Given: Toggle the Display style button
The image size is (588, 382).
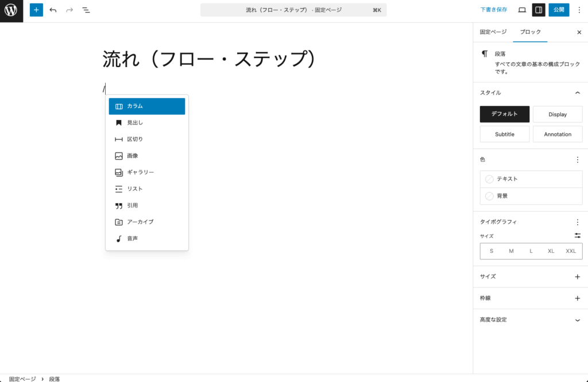Looking at the screenshot, I should tap(557, 114).
